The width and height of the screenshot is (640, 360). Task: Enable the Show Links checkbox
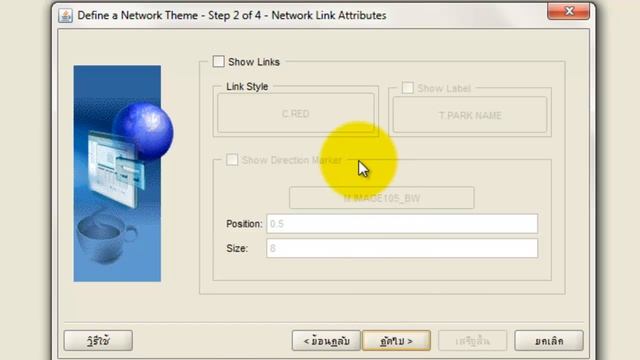pos(218,62)
